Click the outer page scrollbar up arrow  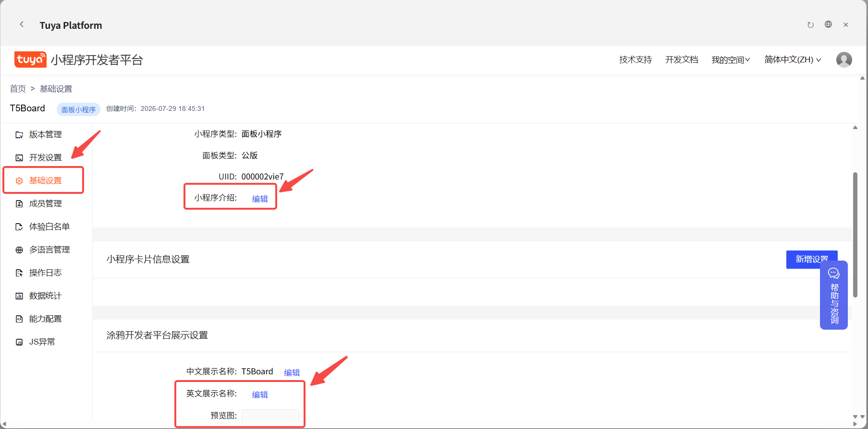[x=863, y=78]
